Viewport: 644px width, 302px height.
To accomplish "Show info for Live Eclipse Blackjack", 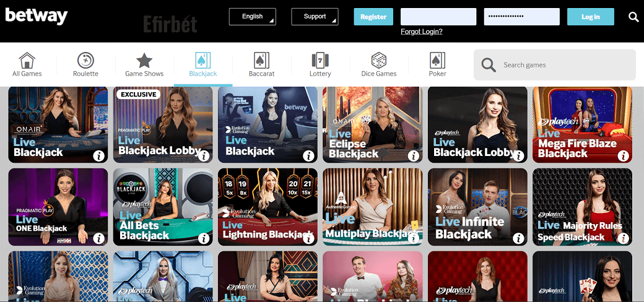I will tap(414, 156).
